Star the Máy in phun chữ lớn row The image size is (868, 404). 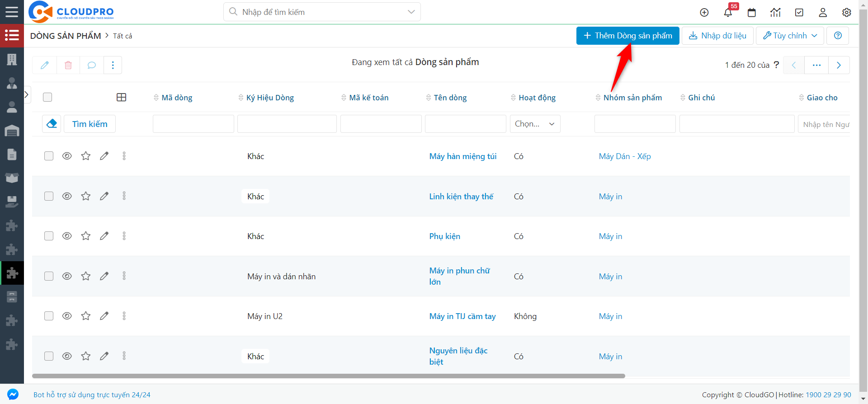pos(86,276)
